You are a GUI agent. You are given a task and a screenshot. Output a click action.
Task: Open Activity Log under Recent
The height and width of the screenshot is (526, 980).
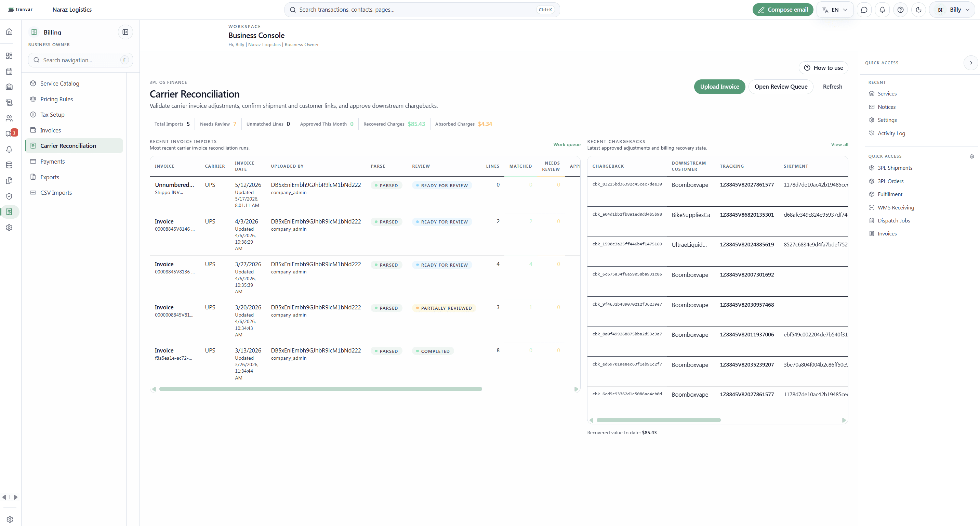[891, 133]
